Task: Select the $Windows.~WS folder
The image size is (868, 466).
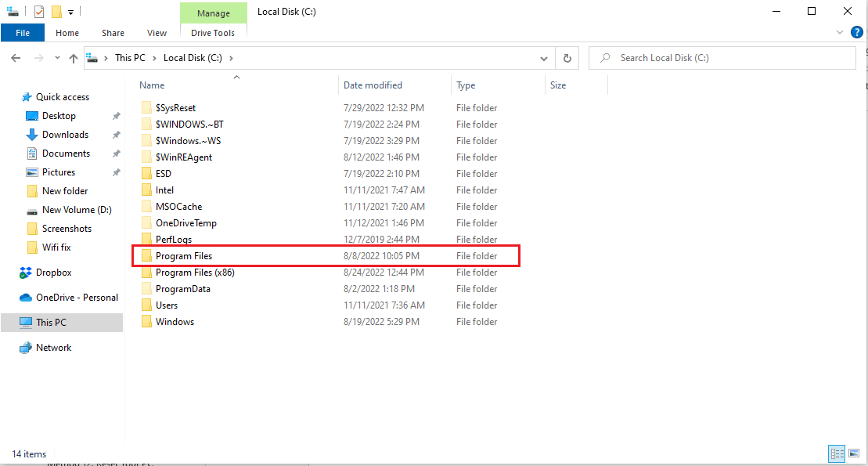Action: pyautogui.click(x=188, y=141)
